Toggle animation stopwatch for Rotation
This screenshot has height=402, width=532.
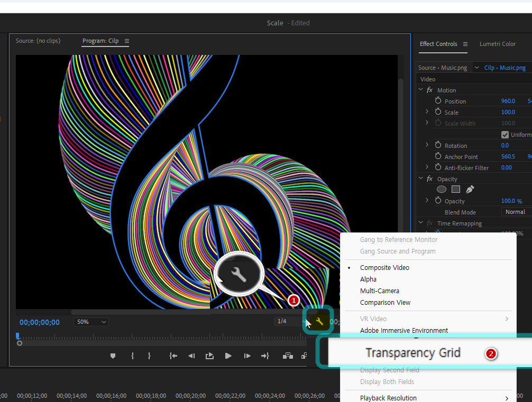(x=438, y=145)
